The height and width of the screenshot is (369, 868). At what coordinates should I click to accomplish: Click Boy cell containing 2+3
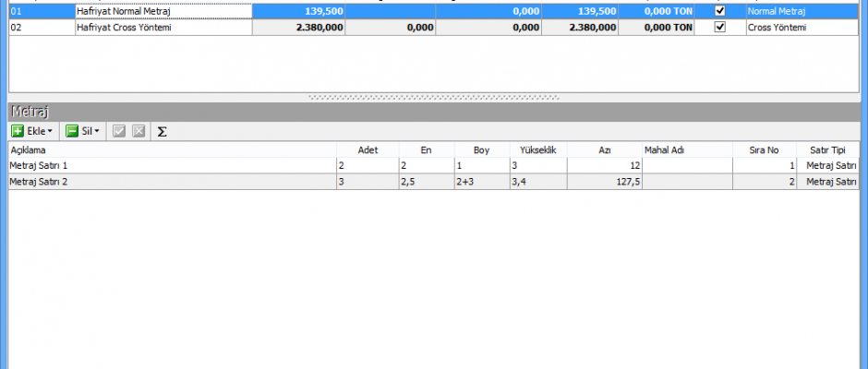point(480,182)
